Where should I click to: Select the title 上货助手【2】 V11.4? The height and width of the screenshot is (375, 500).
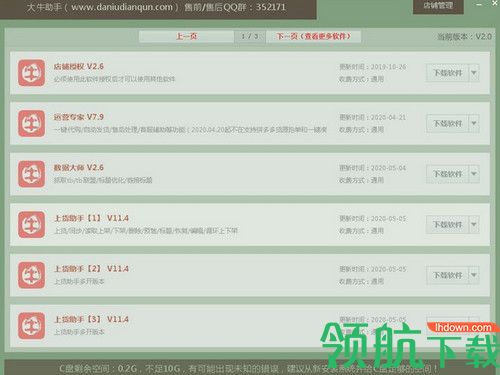click(91, 269)
